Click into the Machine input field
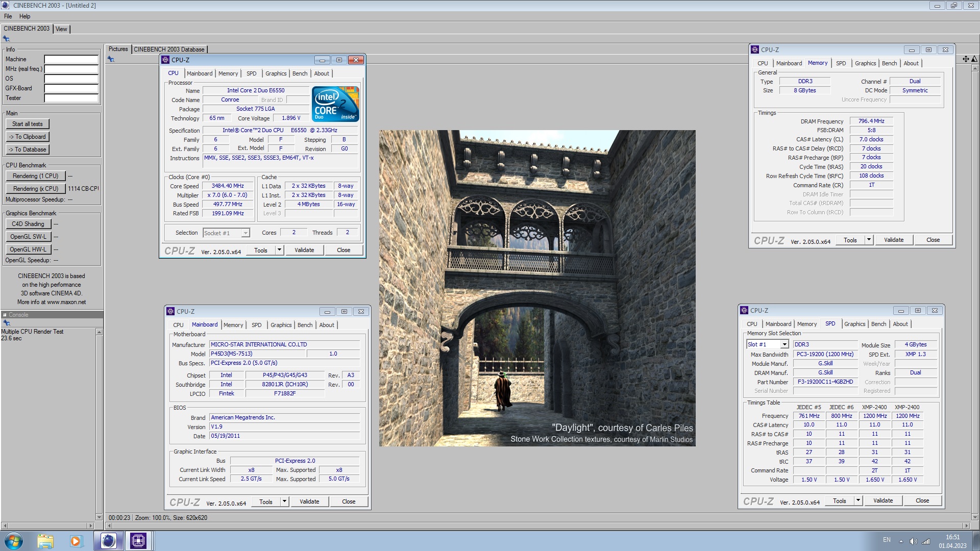This screenshot has height=551, width=980. 71,59
